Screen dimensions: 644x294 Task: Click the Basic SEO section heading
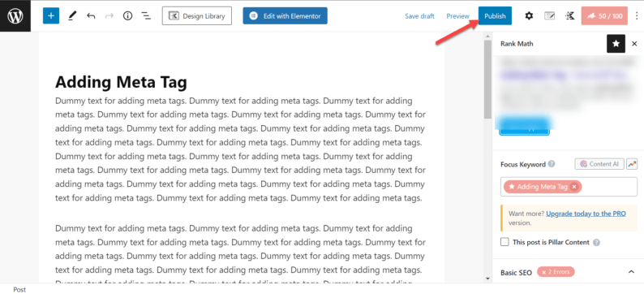click(x=516, y=272)
